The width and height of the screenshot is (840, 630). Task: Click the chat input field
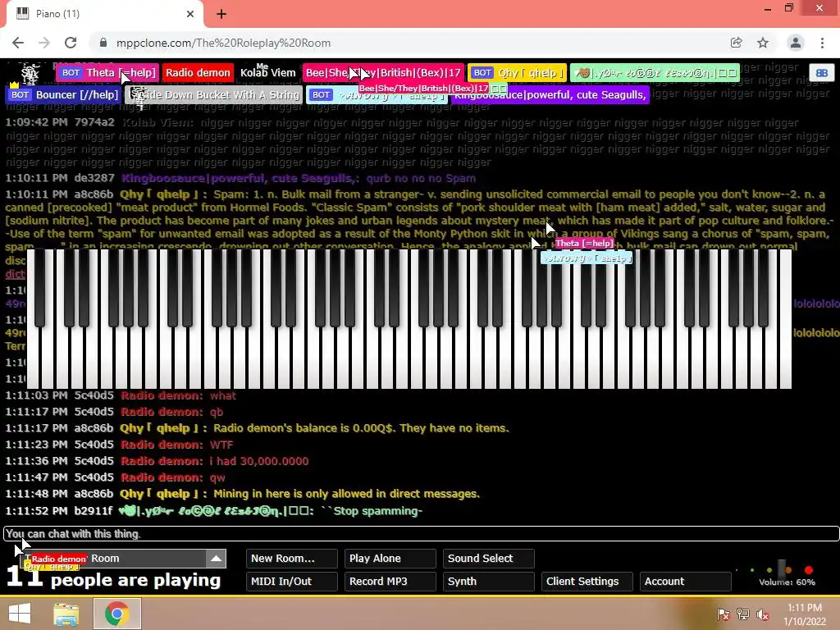421,534
